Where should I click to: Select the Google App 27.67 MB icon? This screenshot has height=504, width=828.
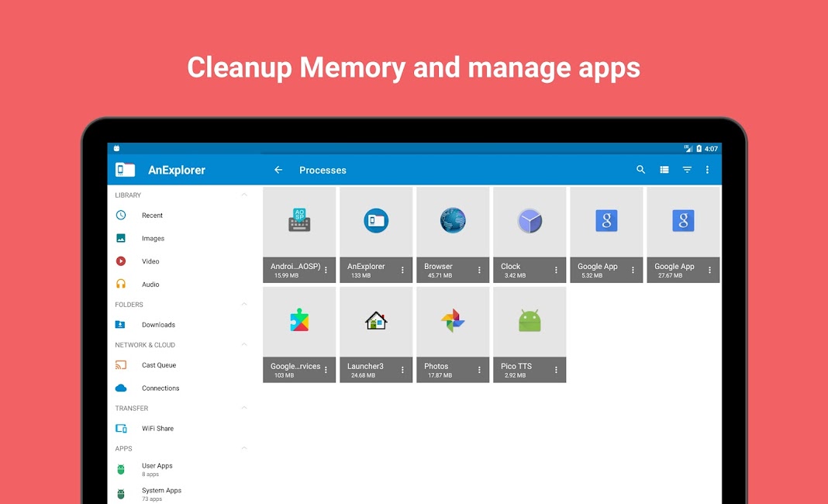tap(683, 221)
